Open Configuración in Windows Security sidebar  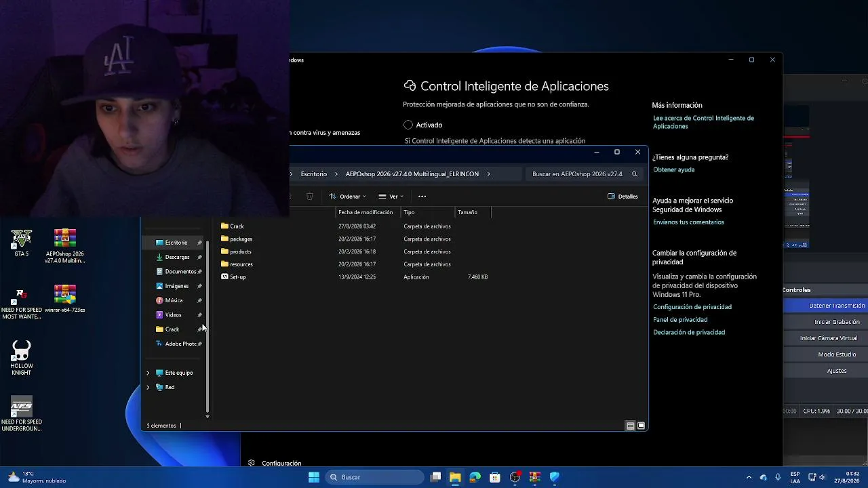pyautogui.click(x=275, y=464)
